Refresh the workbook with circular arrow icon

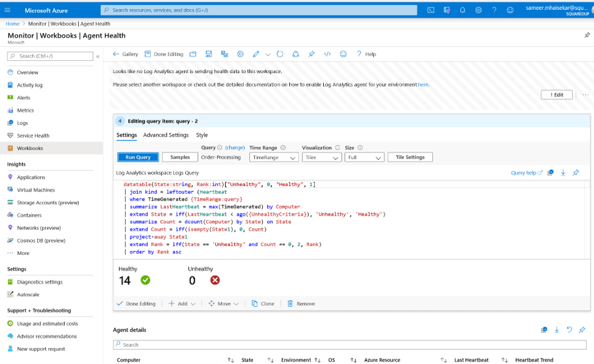click(280, 54)
